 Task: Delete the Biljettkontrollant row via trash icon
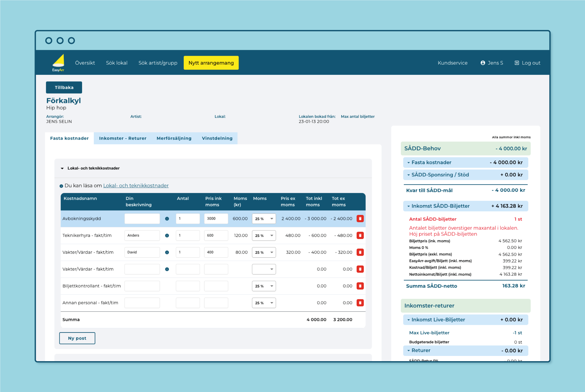(x=360, y=286)
